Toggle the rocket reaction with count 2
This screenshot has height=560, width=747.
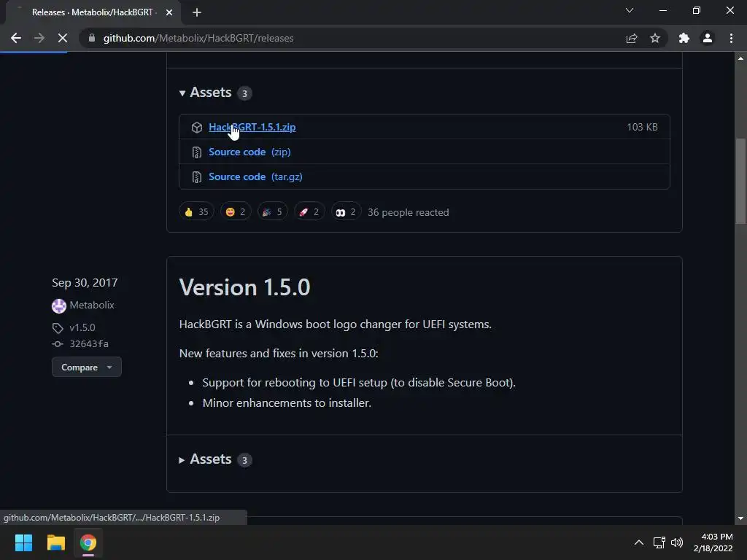[x=309, y=212]
